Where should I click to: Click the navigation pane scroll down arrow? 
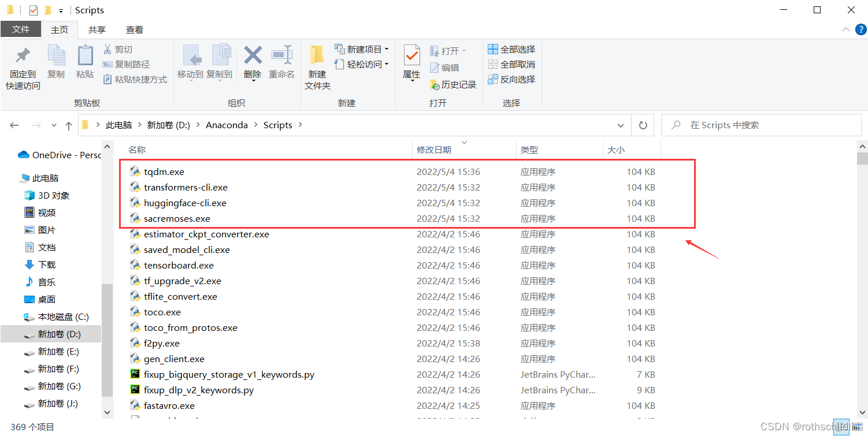(107, 412)
